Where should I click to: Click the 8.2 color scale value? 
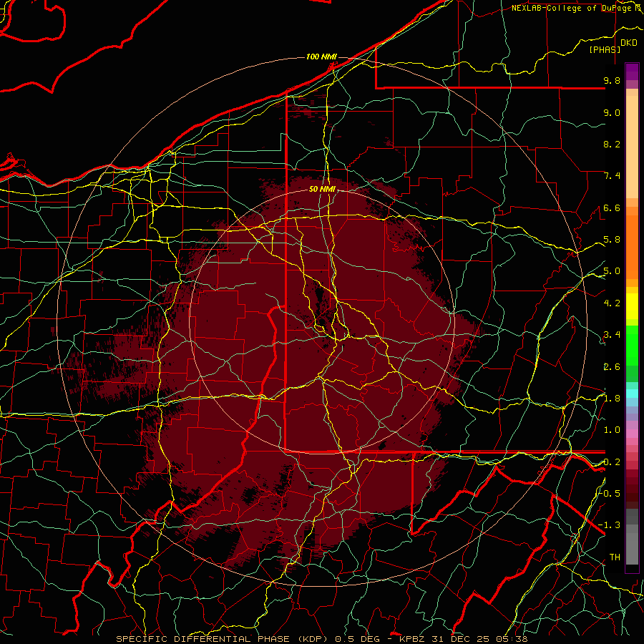tap(612, 144)
